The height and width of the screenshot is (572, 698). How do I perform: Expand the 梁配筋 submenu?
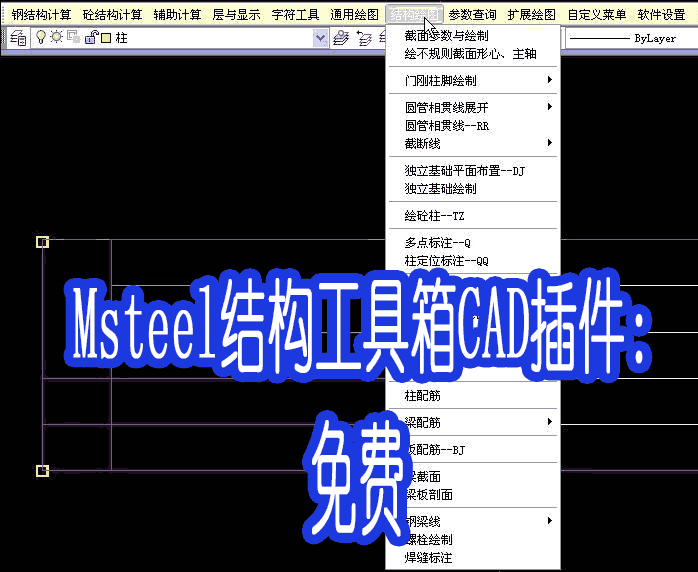pos(473,422)
